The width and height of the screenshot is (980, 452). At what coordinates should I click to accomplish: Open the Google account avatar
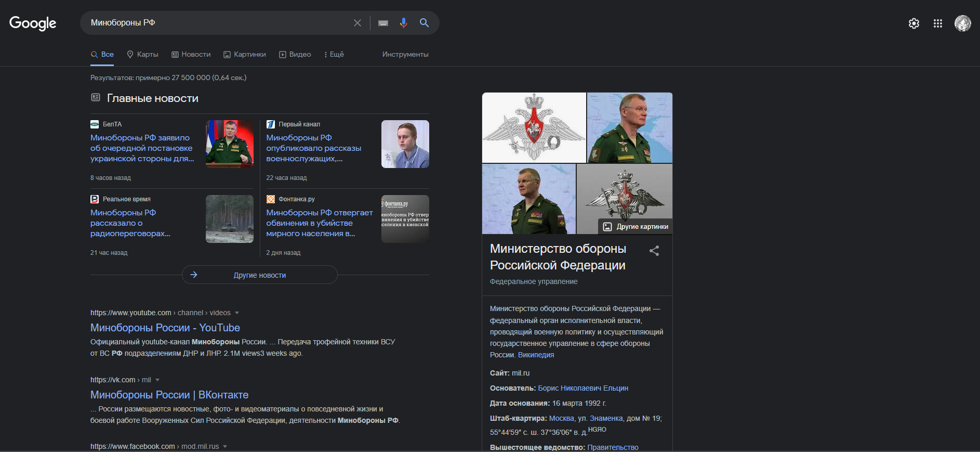[x=962, y=23]
